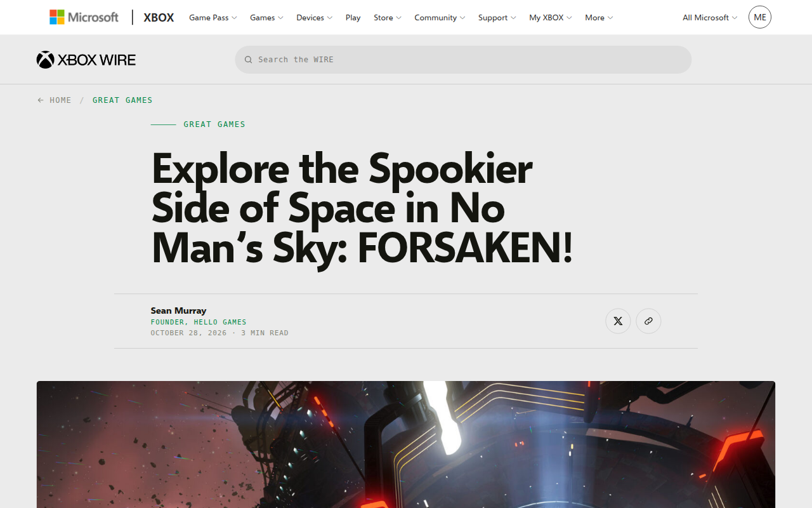Expand the Store menu
This screenshot has width=812, height=508.
pos(388,18)
